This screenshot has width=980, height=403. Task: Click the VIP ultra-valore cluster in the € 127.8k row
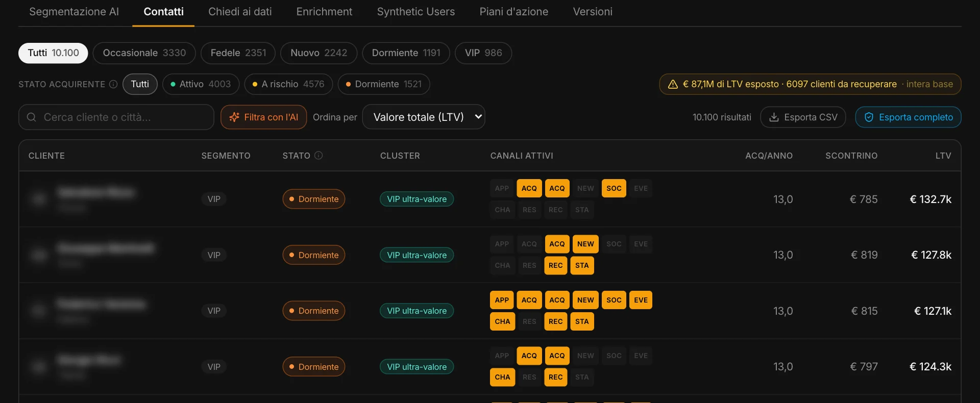[416, 255]
